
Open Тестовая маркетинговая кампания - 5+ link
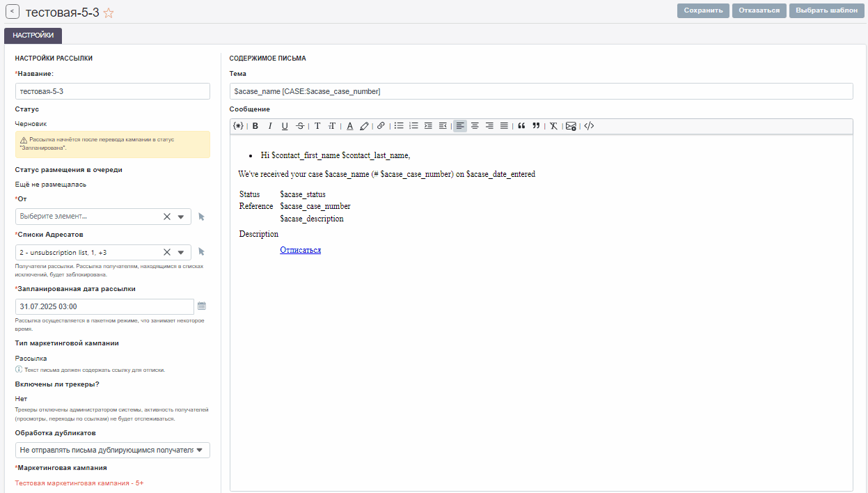79,483
